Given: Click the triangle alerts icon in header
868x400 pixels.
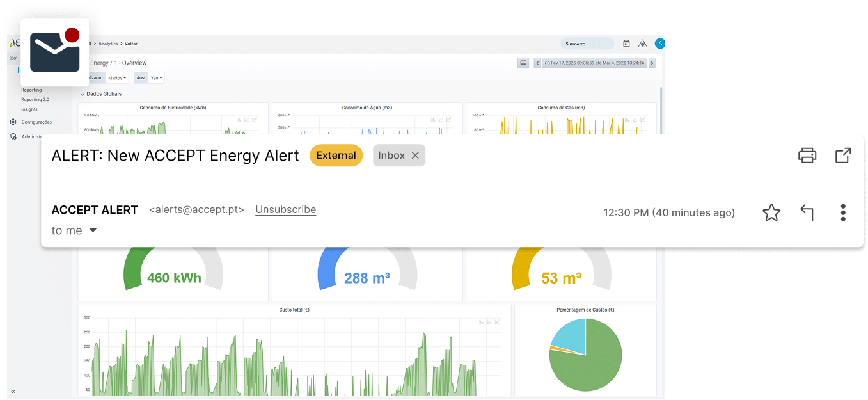Looking at the screenshot, I should (643, 44).
